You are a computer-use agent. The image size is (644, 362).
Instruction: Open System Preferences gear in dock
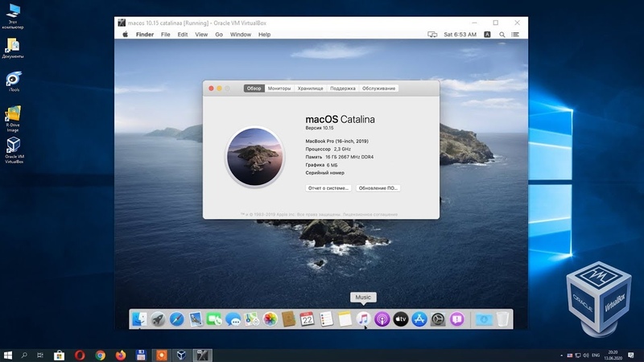(x=438, y=319)
